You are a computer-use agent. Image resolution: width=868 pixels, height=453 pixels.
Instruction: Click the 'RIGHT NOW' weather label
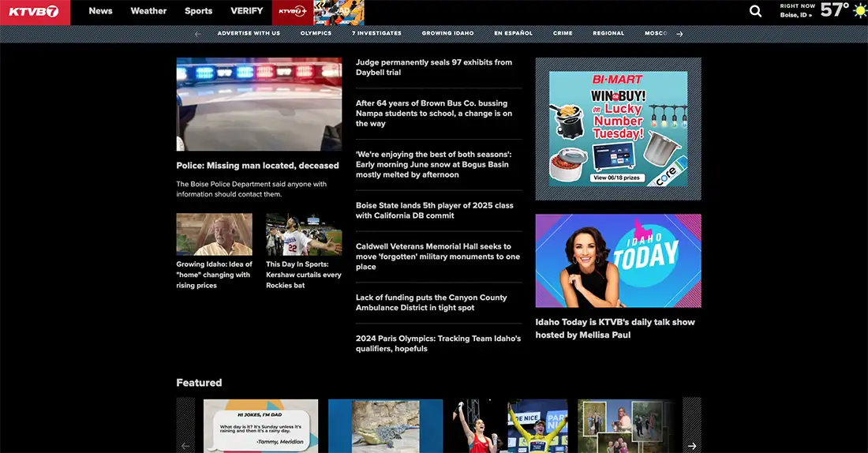coord(798,6)
